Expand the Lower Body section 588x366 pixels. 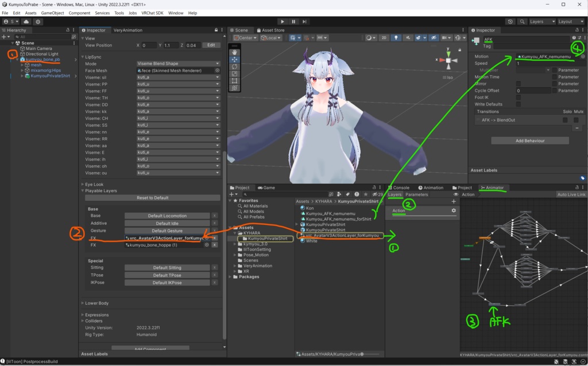[x=83, y=303]
